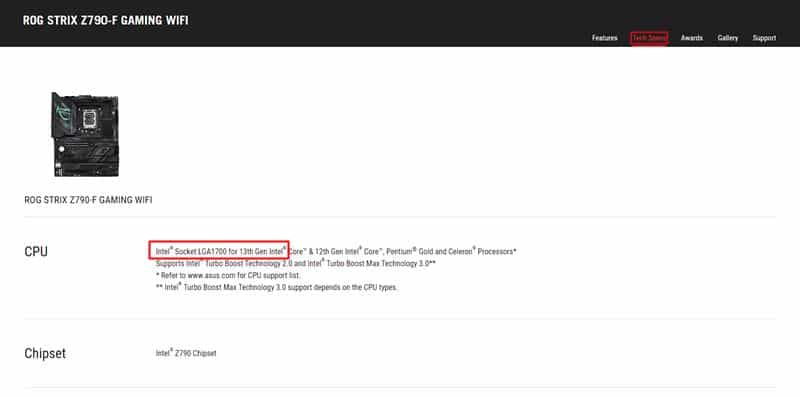Switch to the Support tab
The image size is (800, 397).
[x=764, y=38]
